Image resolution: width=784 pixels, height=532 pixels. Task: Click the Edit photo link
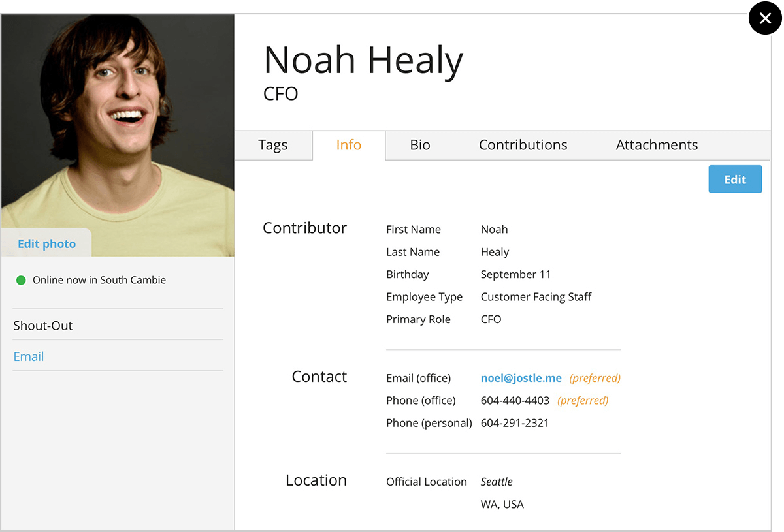(46, 243)
